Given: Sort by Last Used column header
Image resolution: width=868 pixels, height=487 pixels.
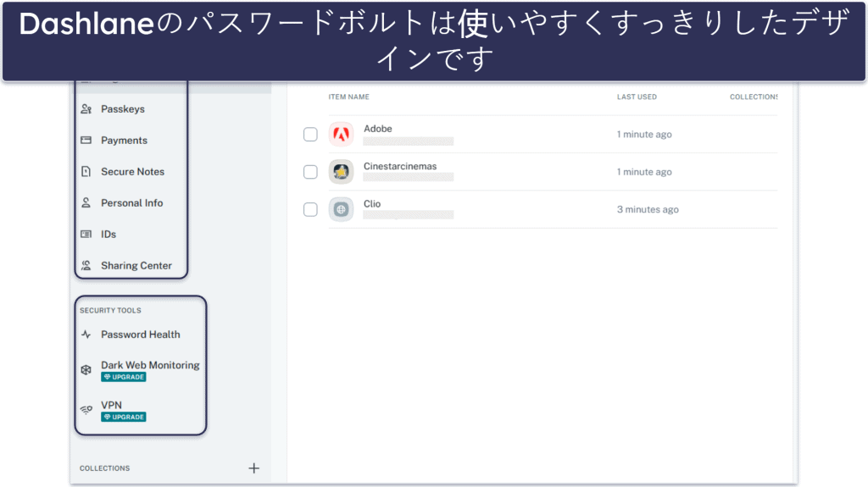Looking at the screenshot, I should tap(637, 97).
